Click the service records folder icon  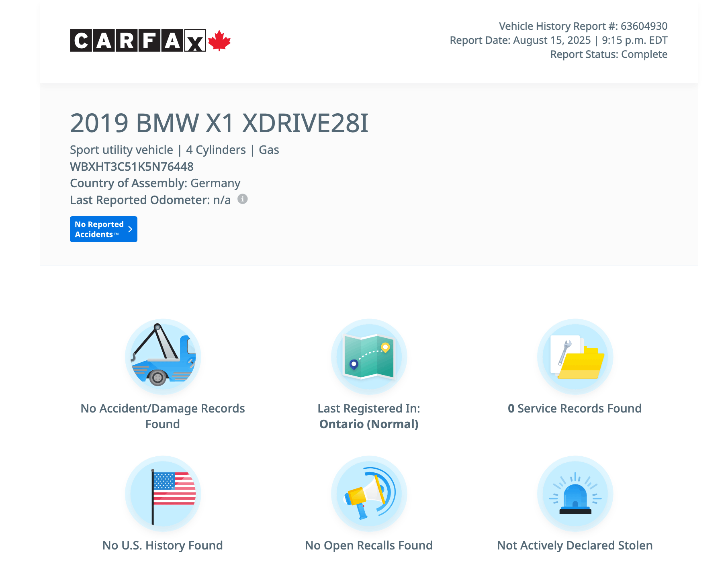(575, 357)
